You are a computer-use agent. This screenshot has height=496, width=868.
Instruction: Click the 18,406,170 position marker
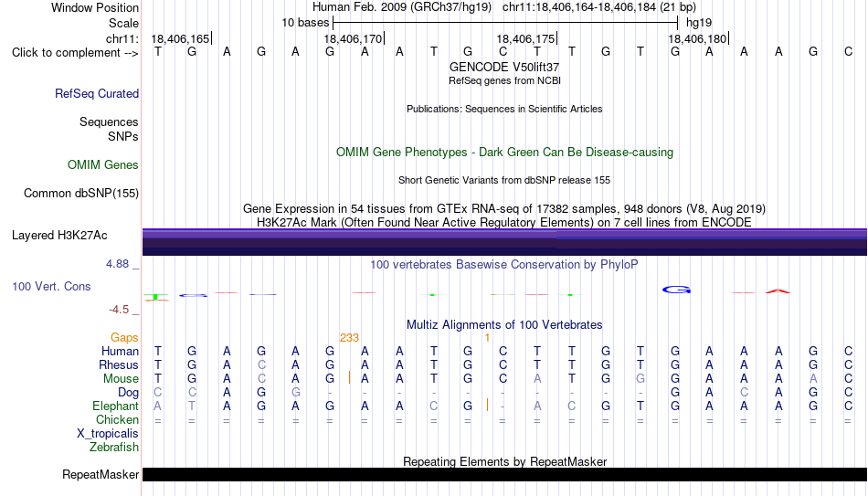tap(354, 38)
